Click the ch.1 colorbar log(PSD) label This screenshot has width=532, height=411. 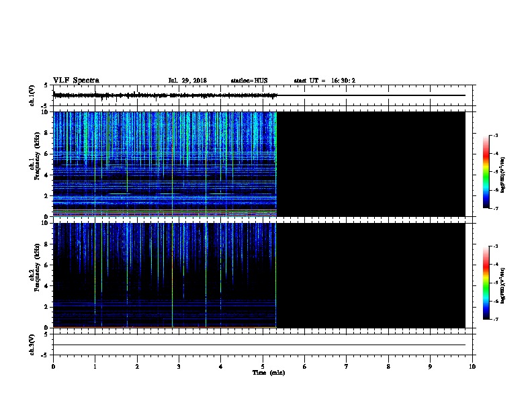click(502, 175)
